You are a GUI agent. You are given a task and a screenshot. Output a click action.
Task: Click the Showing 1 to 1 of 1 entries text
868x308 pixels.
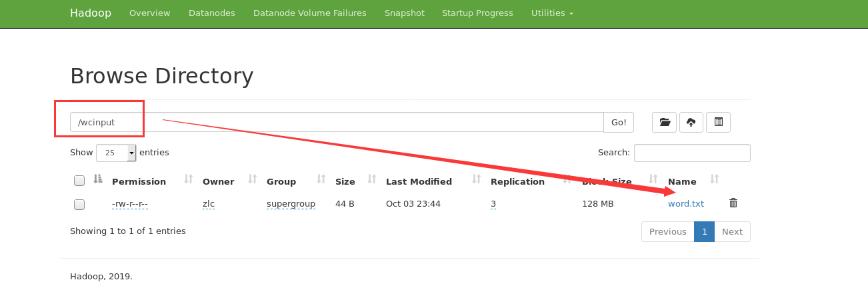(128, 231)
